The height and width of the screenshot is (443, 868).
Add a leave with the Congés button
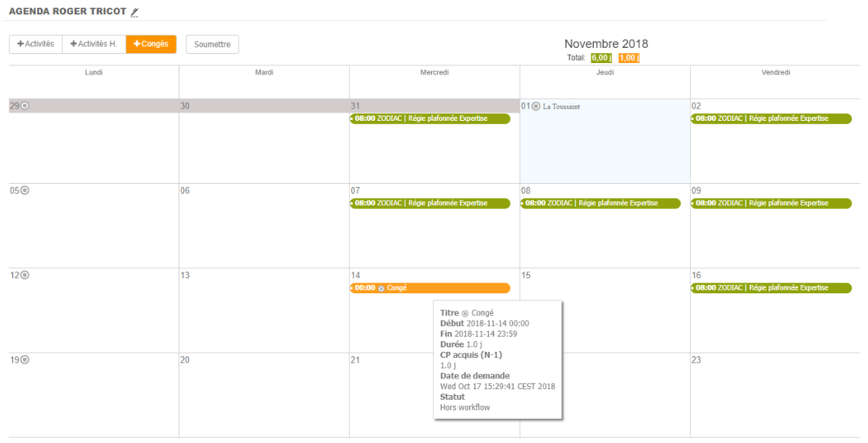point(151,44)
